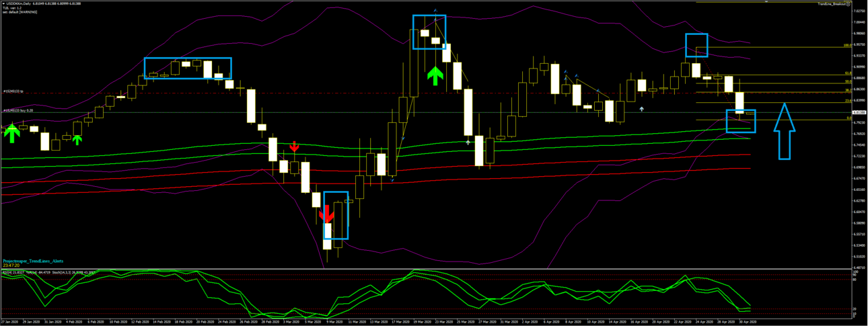Select the Fibonacci 100.0 level label

847,46
